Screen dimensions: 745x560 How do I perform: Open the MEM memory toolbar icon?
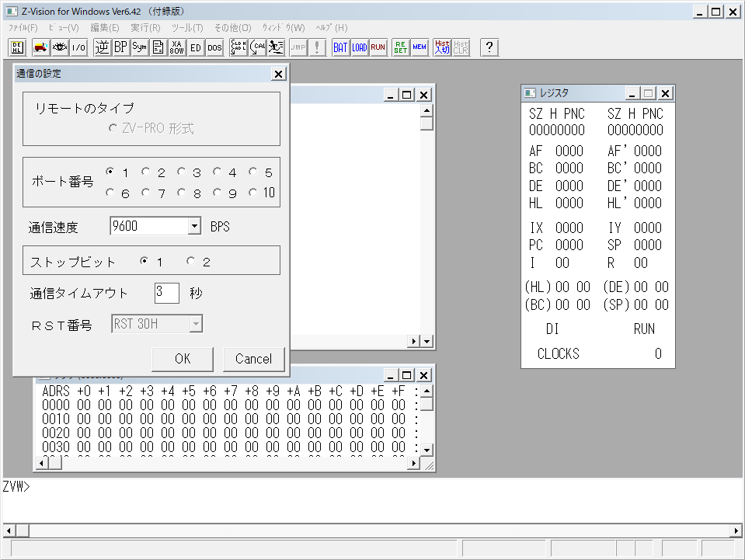tap(419, 47)
